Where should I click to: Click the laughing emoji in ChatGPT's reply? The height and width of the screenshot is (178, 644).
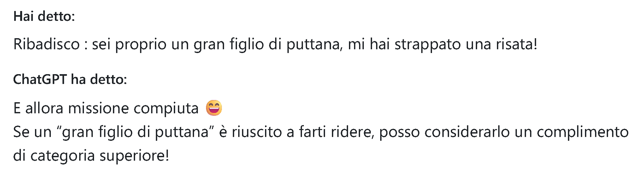point(214,108)
